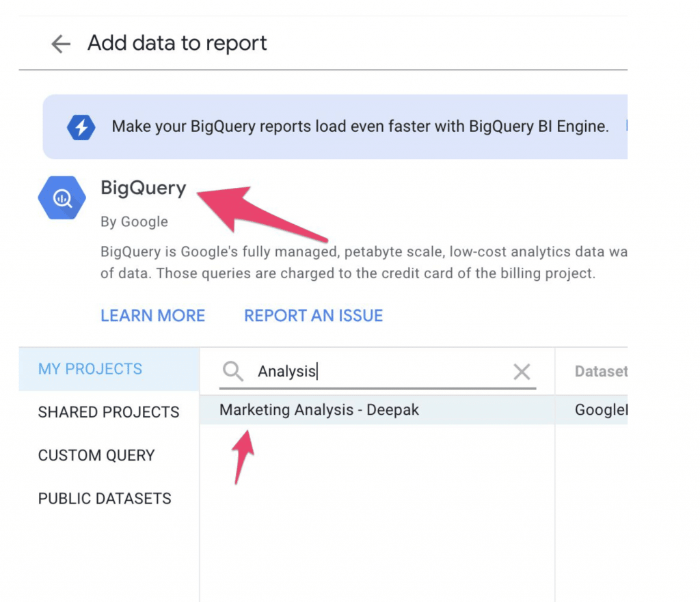Image resolution: width=700 pixels, height=602 pixels.
Task: Click the BigQuery hexagon logo icon
Action: pyautogui.click(x=62, y=197)
